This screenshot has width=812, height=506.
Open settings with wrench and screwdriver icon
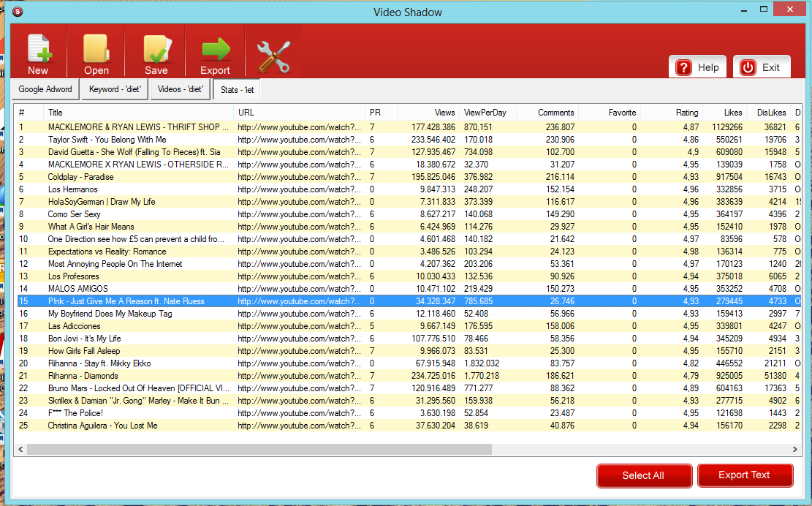tap(273, 56)
